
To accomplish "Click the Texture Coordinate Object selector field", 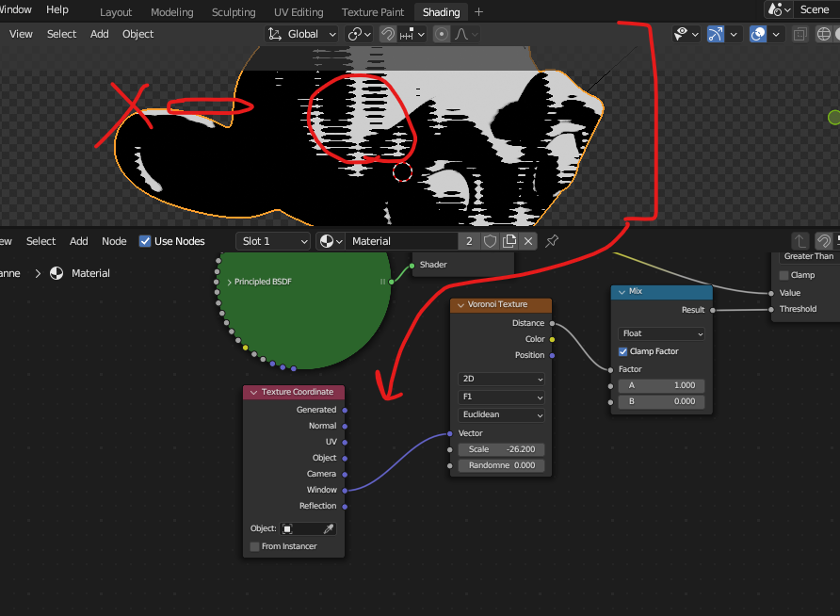I will (x=308, y=529).
